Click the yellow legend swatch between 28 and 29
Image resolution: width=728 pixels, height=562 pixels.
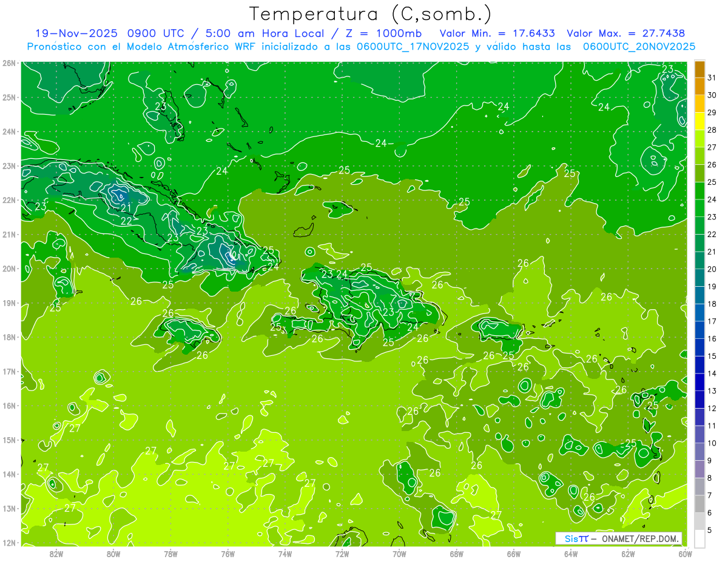click(699, 121)
